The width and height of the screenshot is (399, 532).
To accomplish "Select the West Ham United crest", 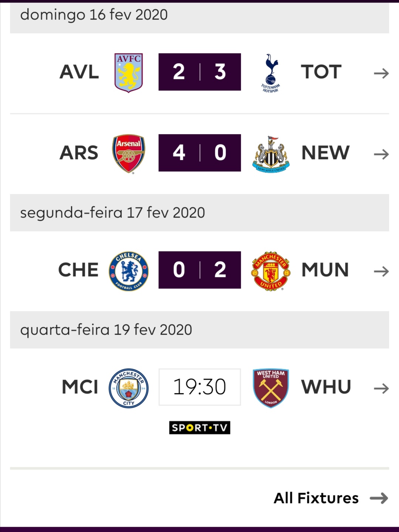I will coord(271,388).
